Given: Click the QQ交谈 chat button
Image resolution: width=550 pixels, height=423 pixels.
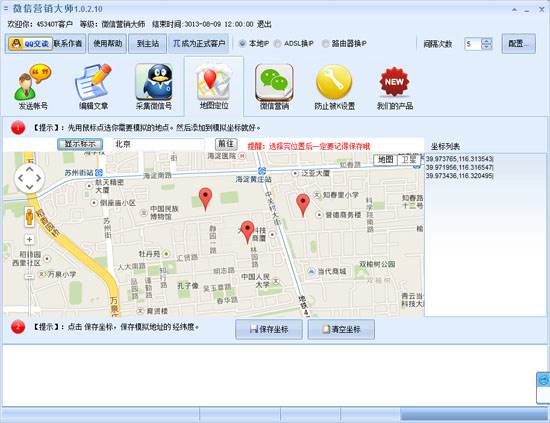Looking at the screenshot, I should click(30, 44).
